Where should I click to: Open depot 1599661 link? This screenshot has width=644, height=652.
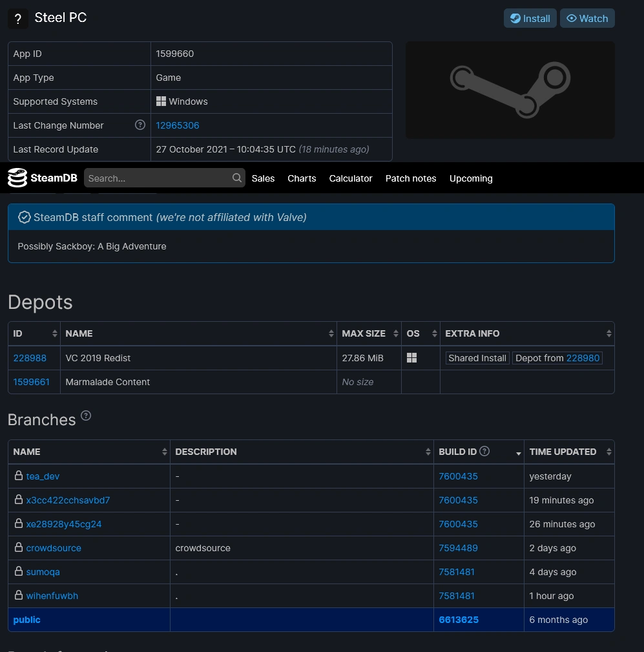[31, 382]
